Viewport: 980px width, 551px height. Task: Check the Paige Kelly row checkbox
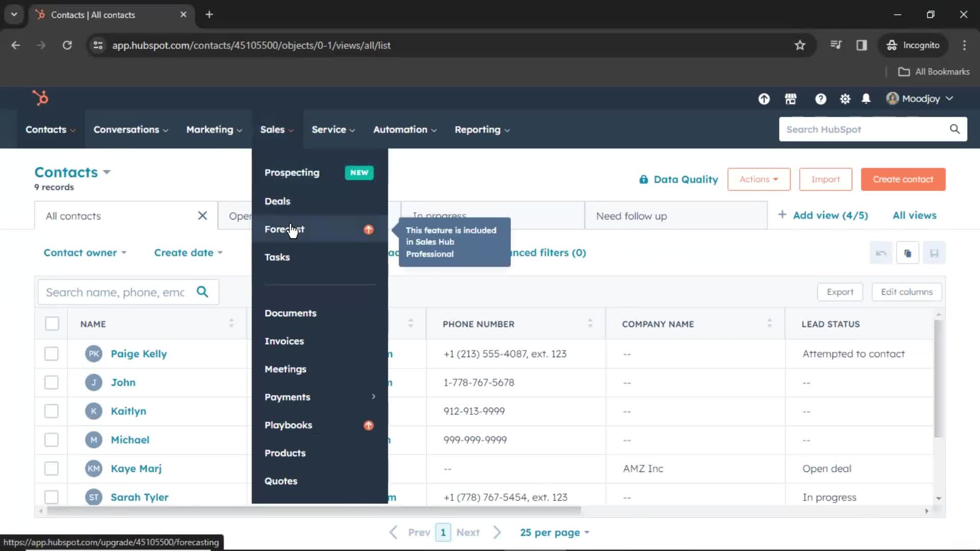tap(52, 354)
